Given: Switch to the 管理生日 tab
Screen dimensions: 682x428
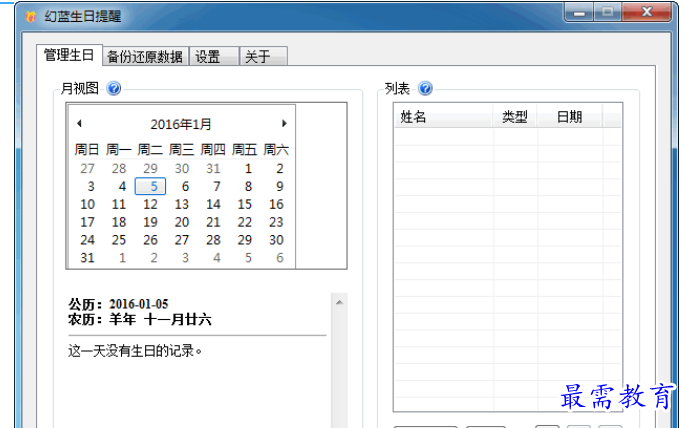Looking at the screenshot, I should (x=69, y=55).
